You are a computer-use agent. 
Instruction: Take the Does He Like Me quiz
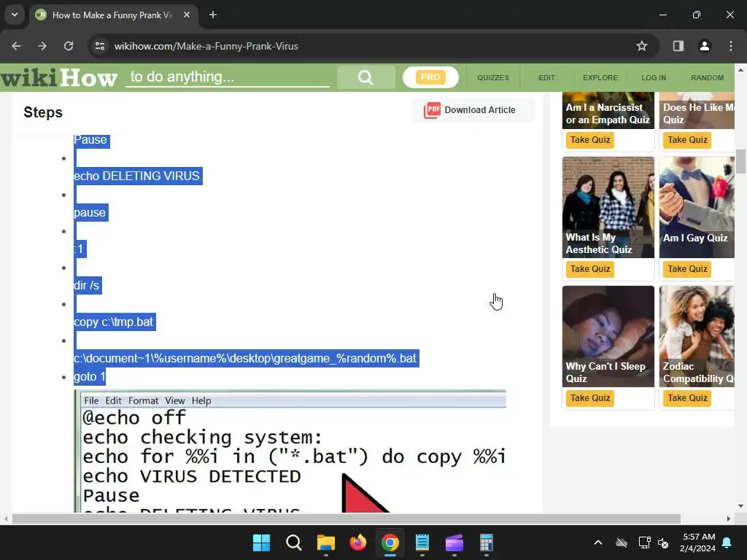coord(687,140)
